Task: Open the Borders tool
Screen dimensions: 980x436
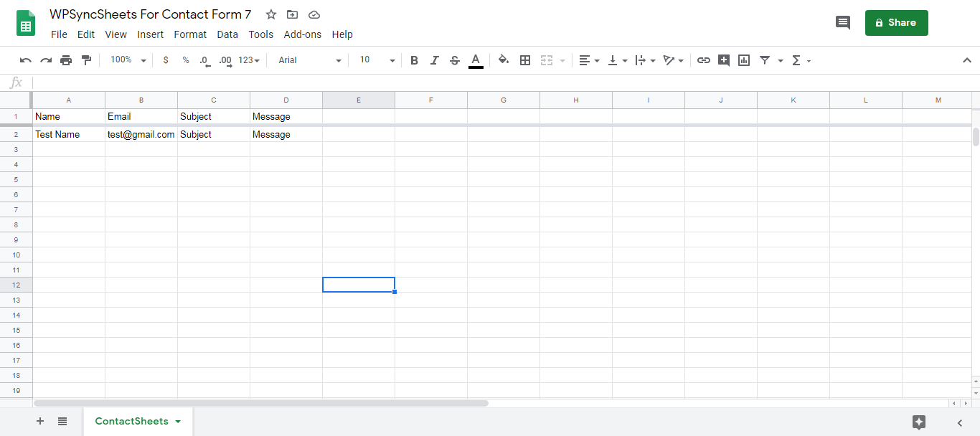Action: (x=525, y=60)
